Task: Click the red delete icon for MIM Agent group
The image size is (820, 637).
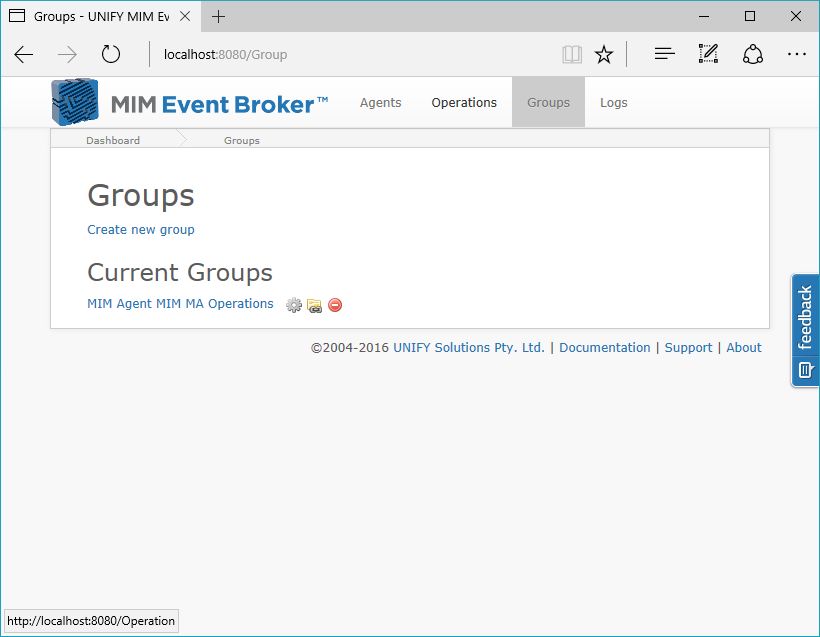Action: coord(335,305)
